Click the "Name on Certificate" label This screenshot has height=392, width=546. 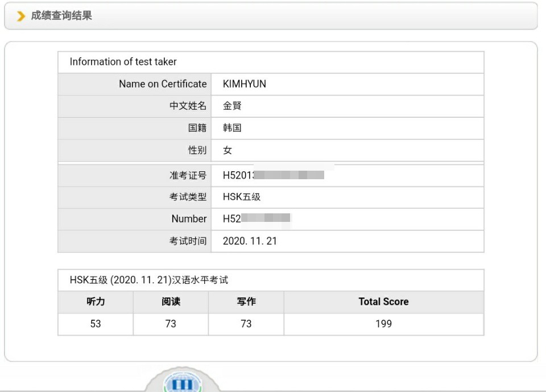click(x=163, y=84)
